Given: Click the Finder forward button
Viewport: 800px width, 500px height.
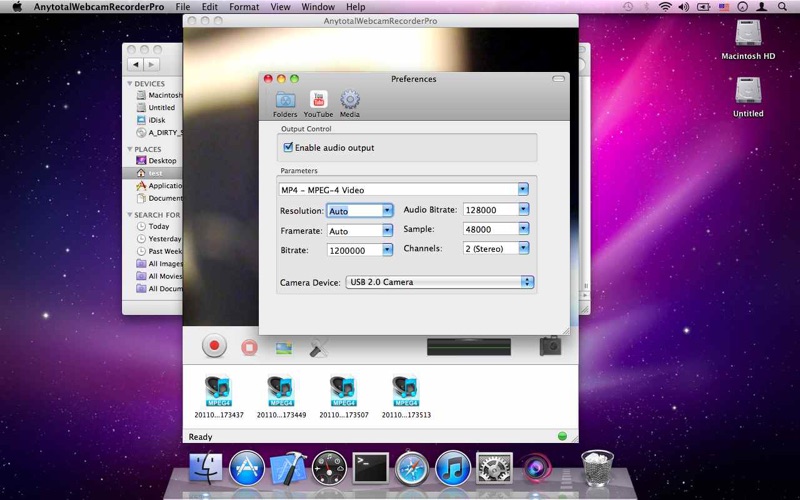Looking at the screenshot, I should point(152,65).
